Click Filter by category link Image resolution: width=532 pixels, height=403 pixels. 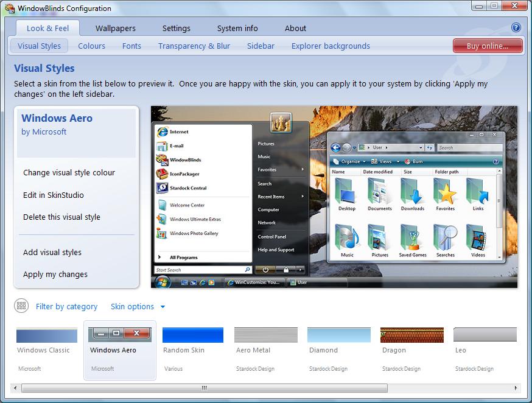[x=66, y=306]
